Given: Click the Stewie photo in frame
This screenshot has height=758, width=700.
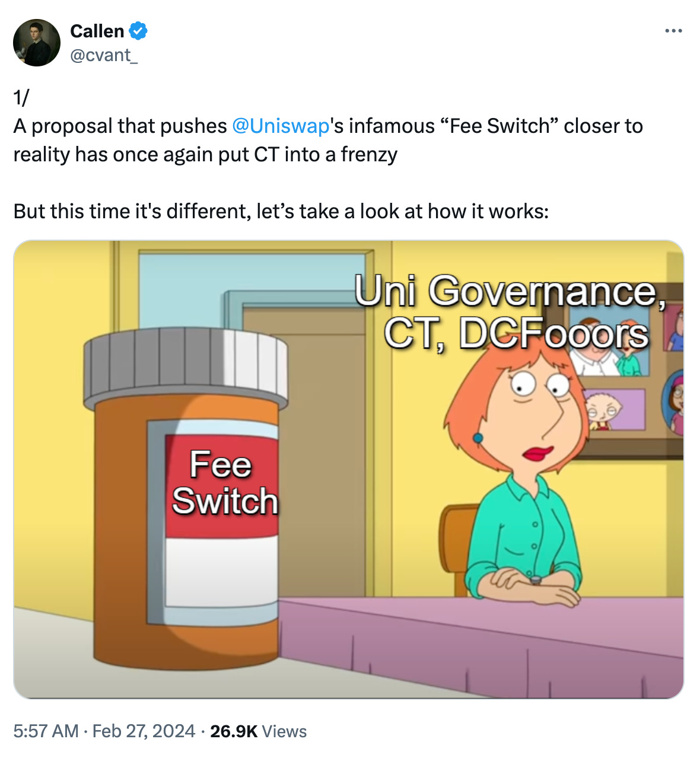Looking at the screenshot, I should 604,410.
